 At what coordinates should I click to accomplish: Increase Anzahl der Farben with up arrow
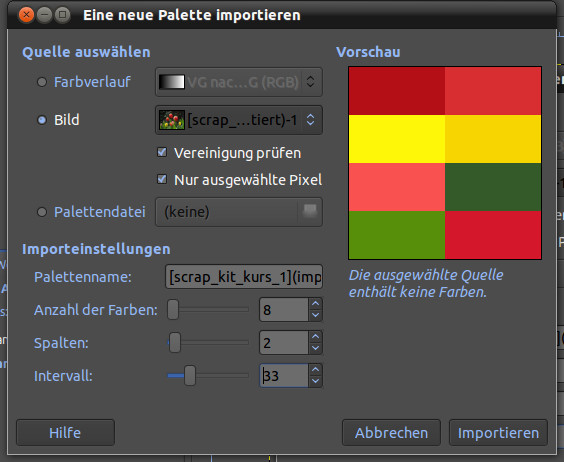tap(315, 304)
